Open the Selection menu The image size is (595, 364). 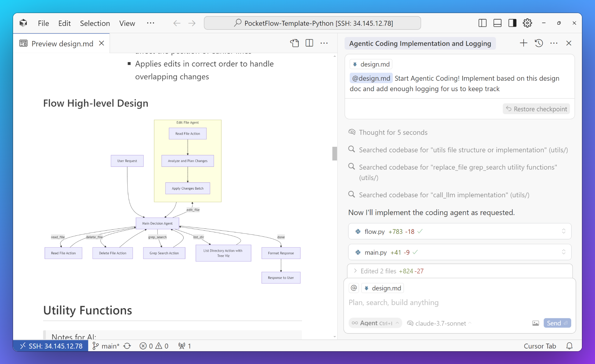95,23
